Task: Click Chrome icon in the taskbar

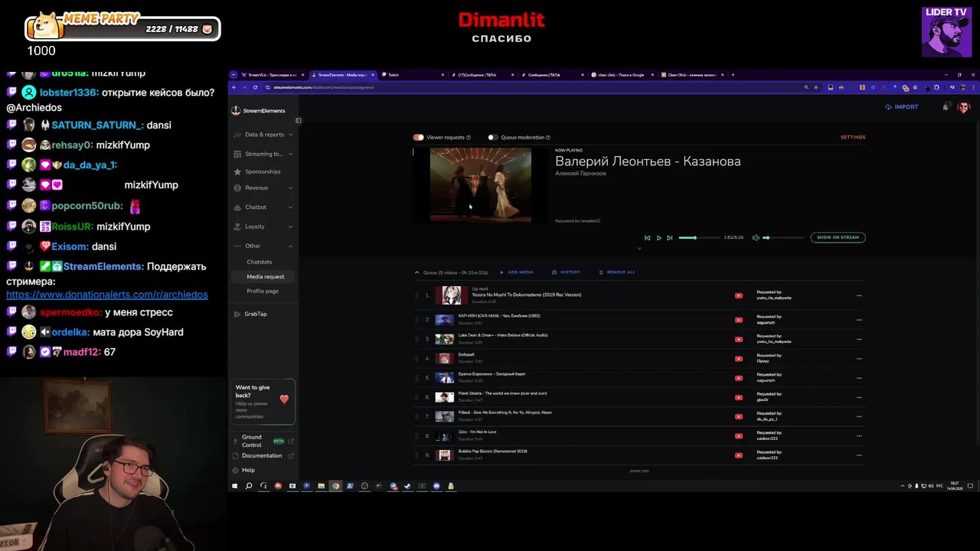Action: [x=335, y=486]
